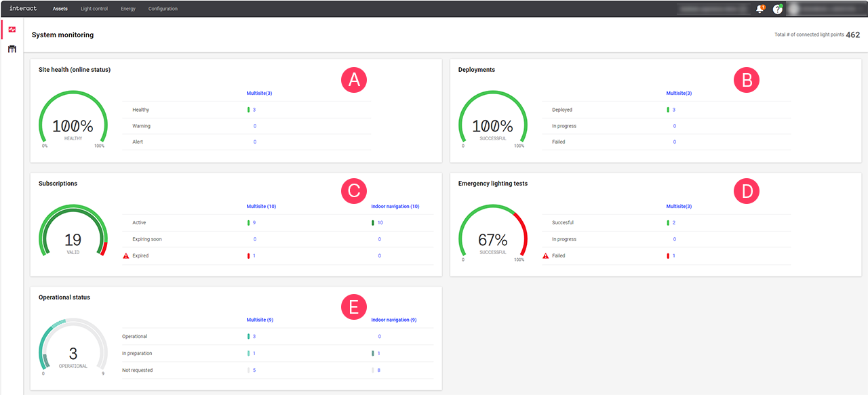Viewport: 868px width, 395px height.
Task: Open System monitoring via the red chart sidebar icon
Action: pos(11,29)
